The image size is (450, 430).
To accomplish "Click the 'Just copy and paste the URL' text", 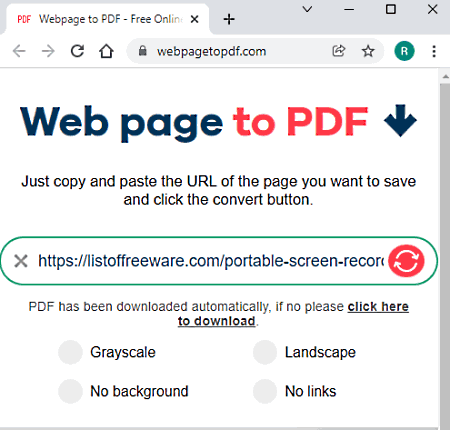I will click(x=219, y=190).
